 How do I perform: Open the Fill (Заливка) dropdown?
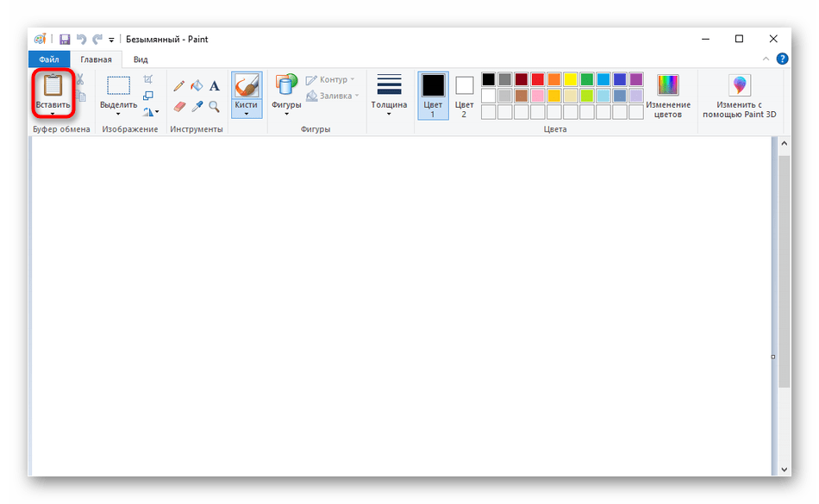tap(333, 96)
